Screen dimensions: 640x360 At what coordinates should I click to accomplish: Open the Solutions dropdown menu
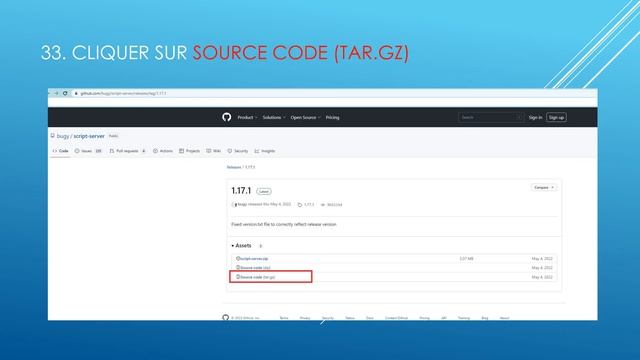coord(274,118)
